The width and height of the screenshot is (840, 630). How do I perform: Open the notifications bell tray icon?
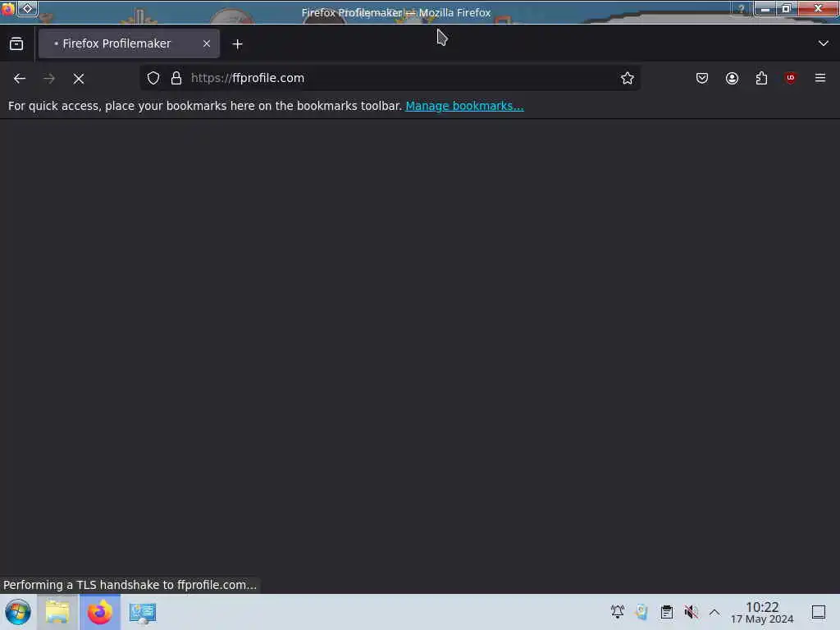pyautogui.click(x=617, y=612)
